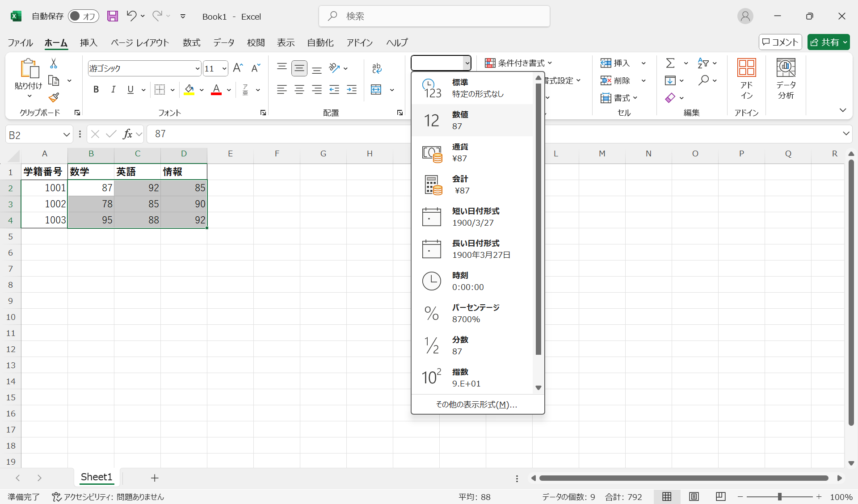
Task: Toggle Italic formatting
Action: click(x=113, y=89)
